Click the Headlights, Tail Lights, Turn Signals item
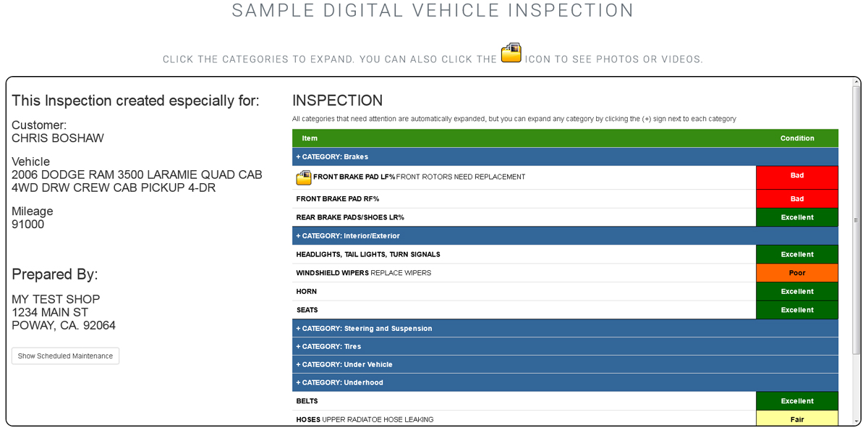Image resolution: width=868 pixels, height=441 pixels. pos(368,255)
